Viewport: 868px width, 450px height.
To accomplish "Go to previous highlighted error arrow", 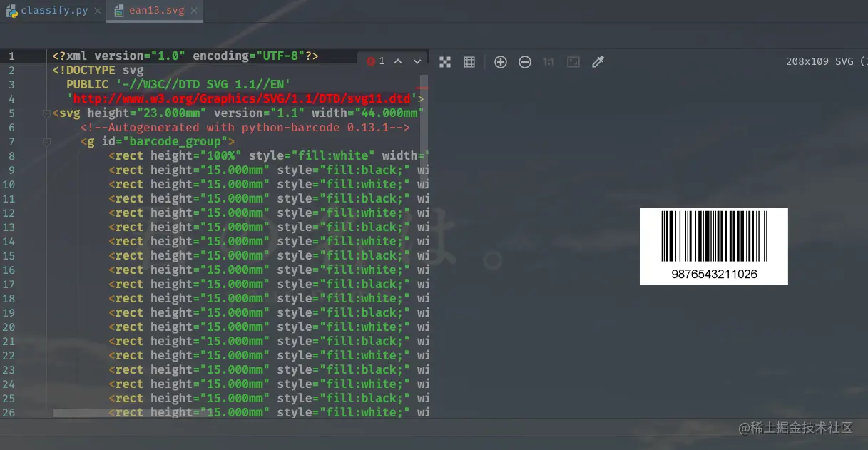I will [399, 61].
